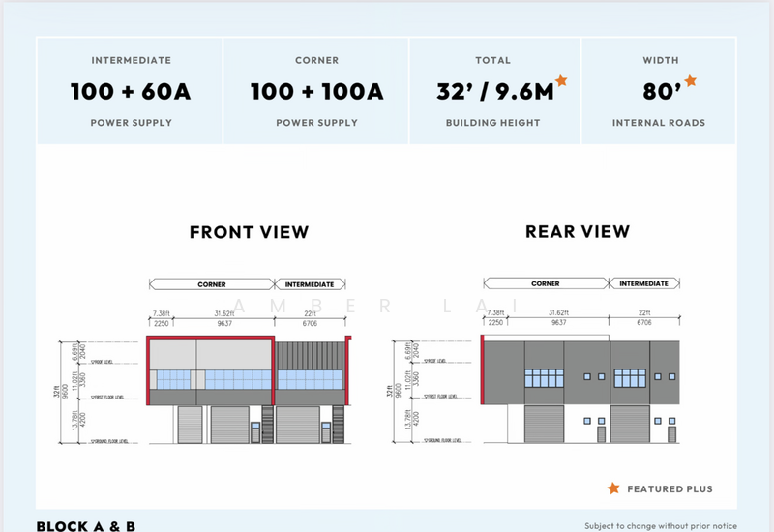The width and height of the screenshot is (774, 532).
Task: Select the Corner 100 + 100A power card
Action: (x=316, y=91)
